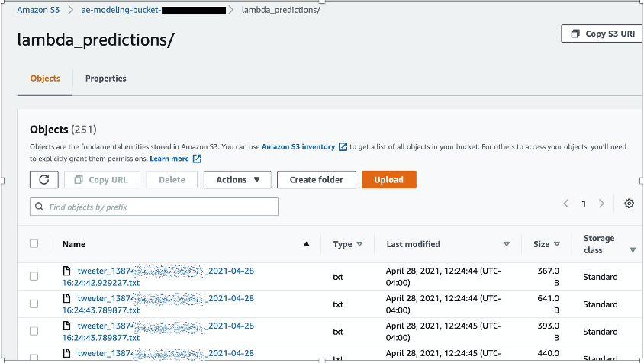Open tweeter file 16:24:42.929227.txt
This screenshot has width=644, height=363.
point(158,277)
